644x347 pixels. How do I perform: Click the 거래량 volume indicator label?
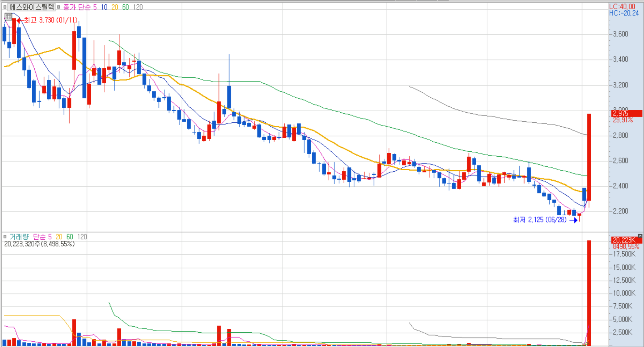(19, 237)
